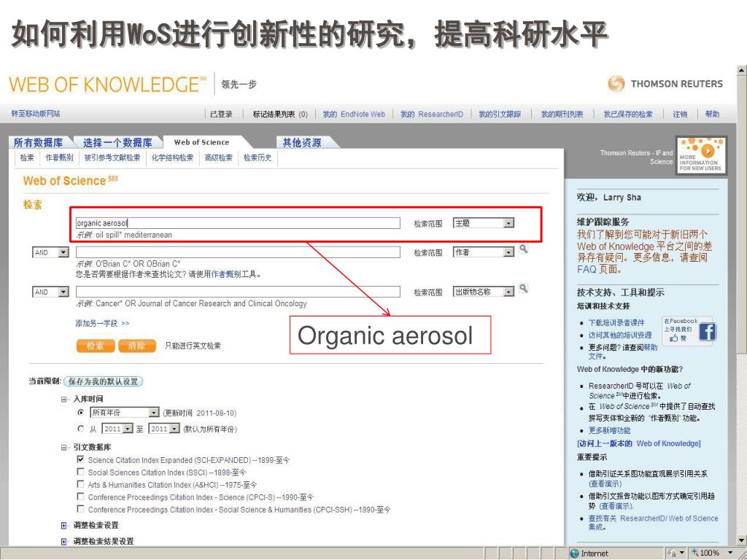Click the vertical scrollbar down arrow

[741, 540]
